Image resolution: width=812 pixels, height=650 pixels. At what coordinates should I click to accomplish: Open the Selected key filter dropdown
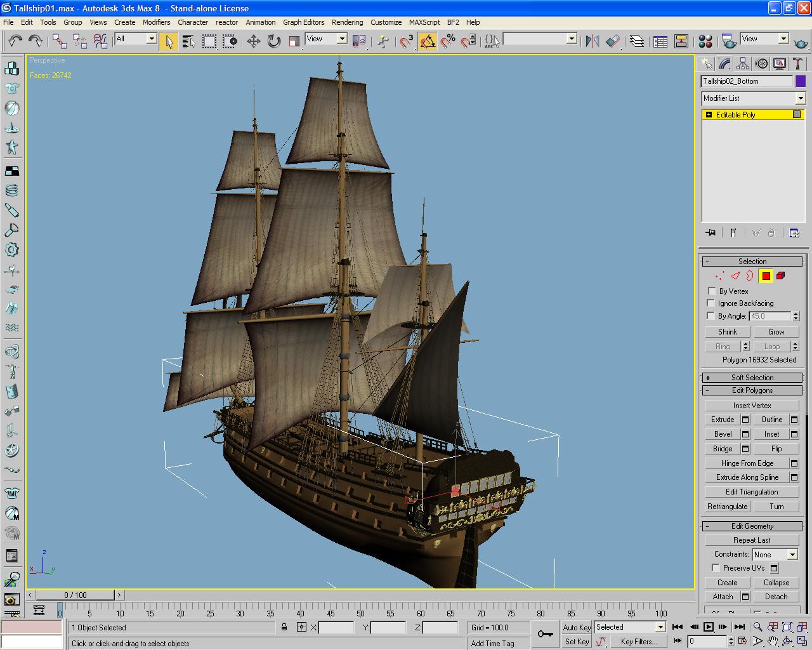point(630,627)
